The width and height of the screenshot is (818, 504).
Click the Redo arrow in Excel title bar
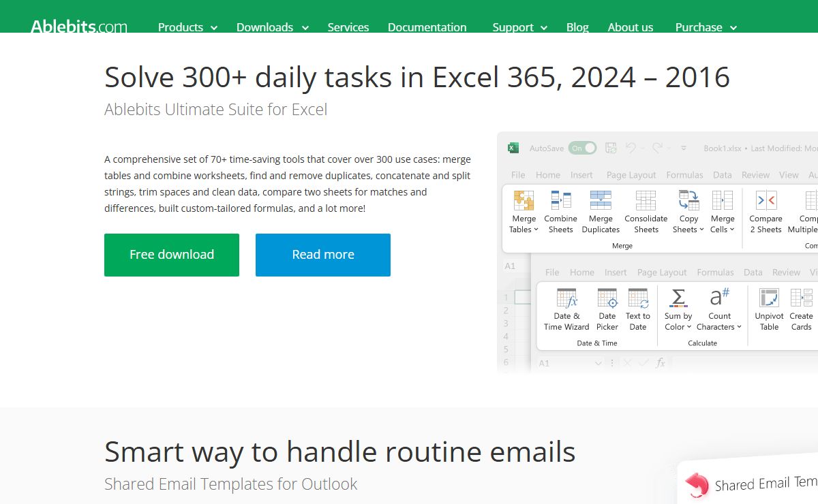coord(657,148)
